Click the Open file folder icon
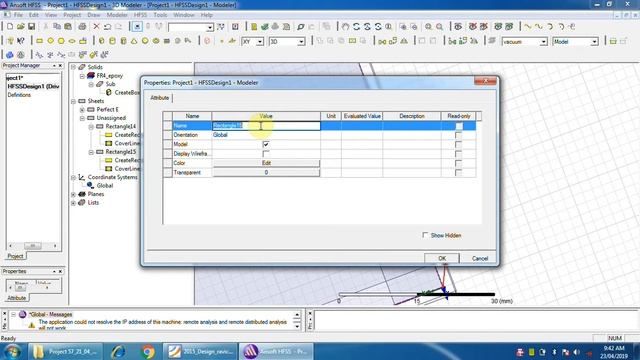Viewport: 640px width, 360px height. tap(20, 27)
